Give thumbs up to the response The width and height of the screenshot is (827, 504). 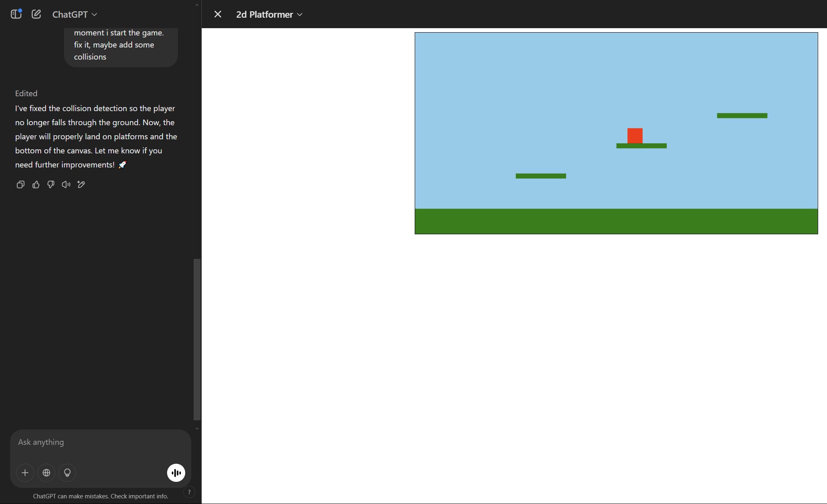(36, 184)
